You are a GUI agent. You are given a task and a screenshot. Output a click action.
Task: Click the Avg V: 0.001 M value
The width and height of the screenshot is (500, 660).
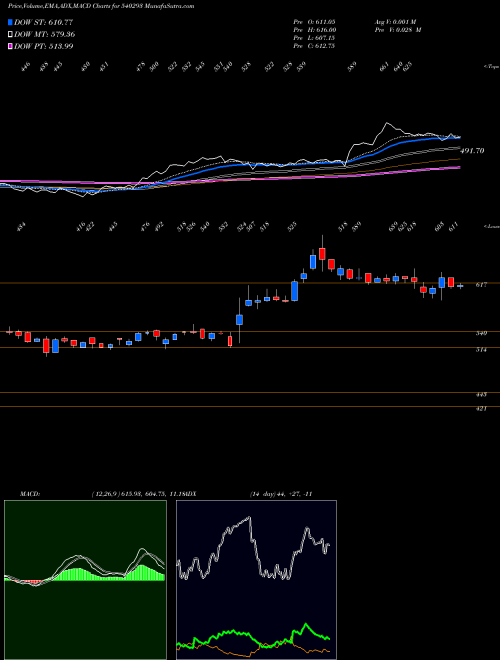pos(395,21)
